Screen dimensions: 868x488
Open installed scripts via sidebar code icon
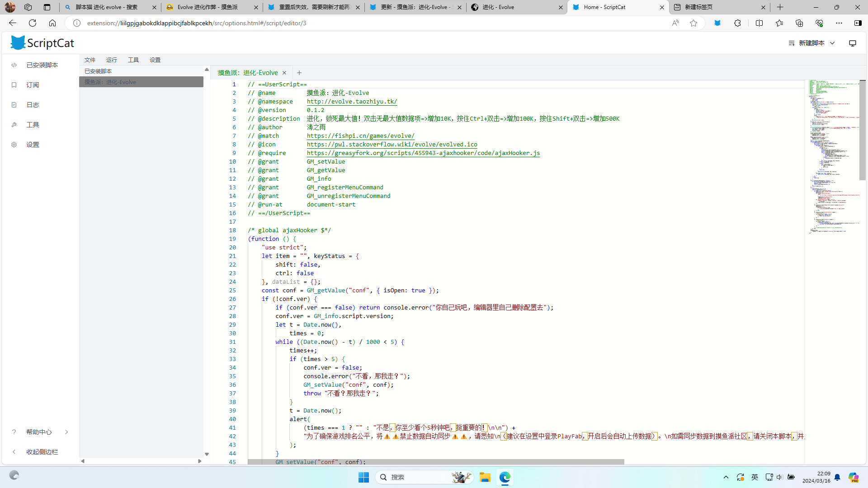(14, 65)
